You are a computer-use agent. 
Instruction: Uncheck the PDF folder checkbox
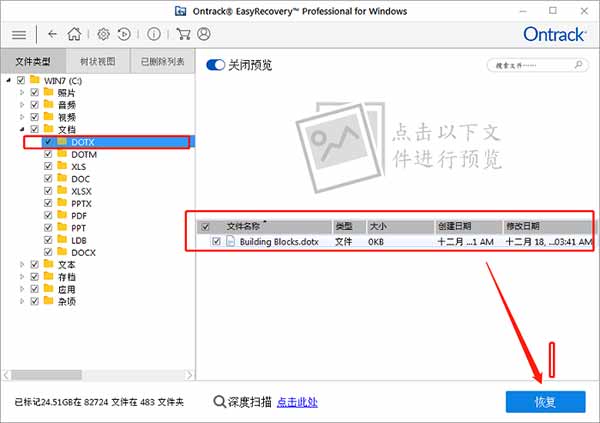48,215
